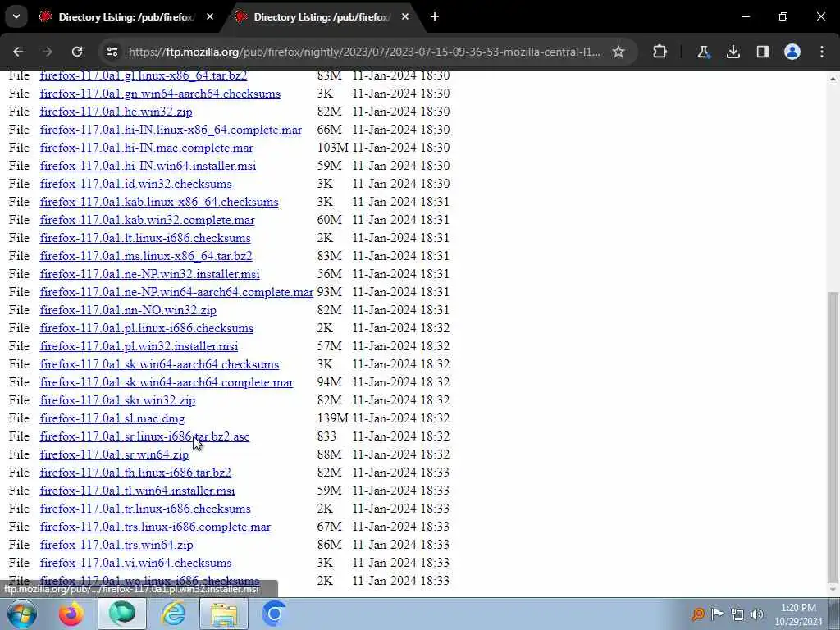The height and width of the screenshot is (630, 840).
Task: Open firefox-117.0a1.trs.linux-i686.complete.mar link
Action: click(x=155, y=527)
